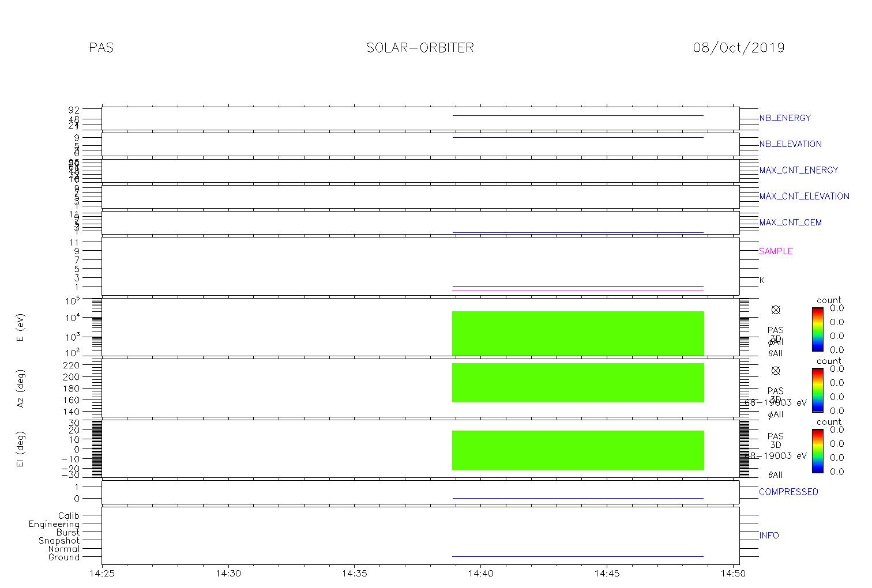Click the Ground mode label
The height and width of the screenshot is (588, 872).
point(64,557)
